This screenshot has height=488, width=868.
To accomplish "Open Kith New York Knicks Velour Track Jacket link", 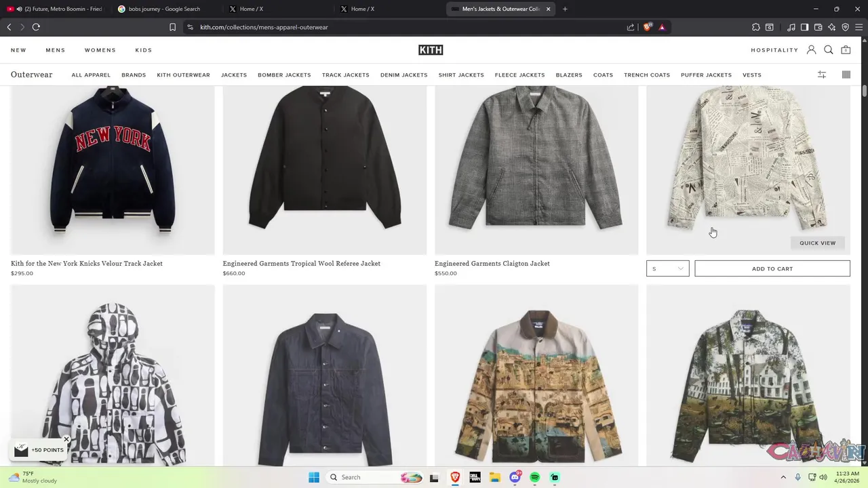I will point(87,264).
